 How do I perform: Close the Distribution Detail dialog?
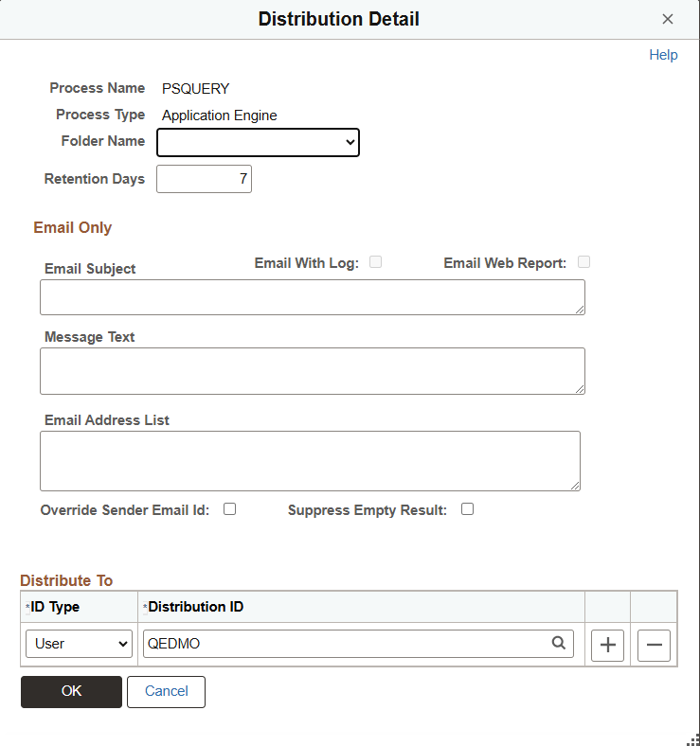tap(668, 19)
